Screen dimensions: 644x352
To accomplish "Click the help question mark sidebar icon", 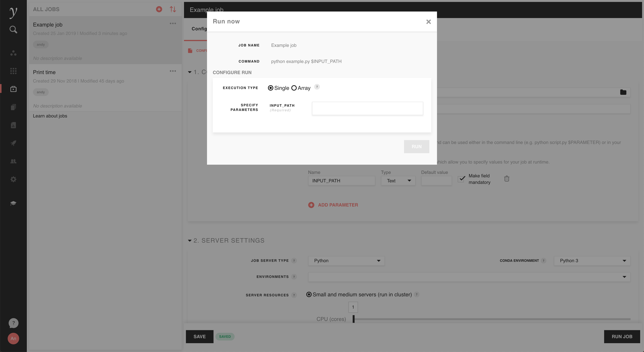I will [13, 323].
